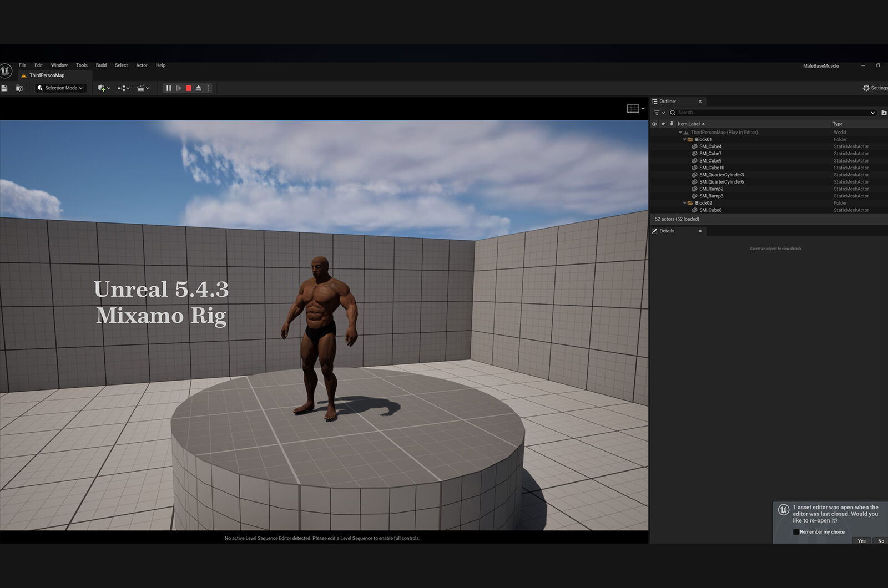
Task: Select the SM_Cube10 actor
Action: 769,168
